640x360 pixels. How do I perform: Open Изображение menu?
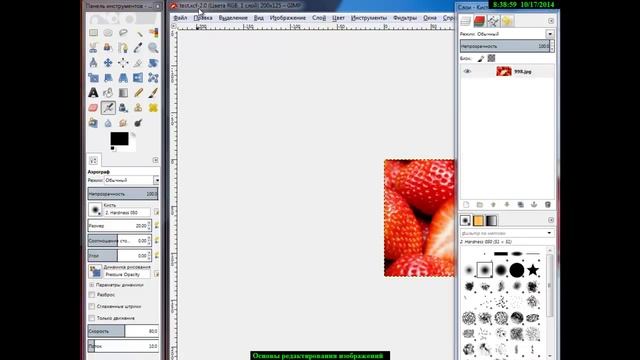tap(288, 18)
